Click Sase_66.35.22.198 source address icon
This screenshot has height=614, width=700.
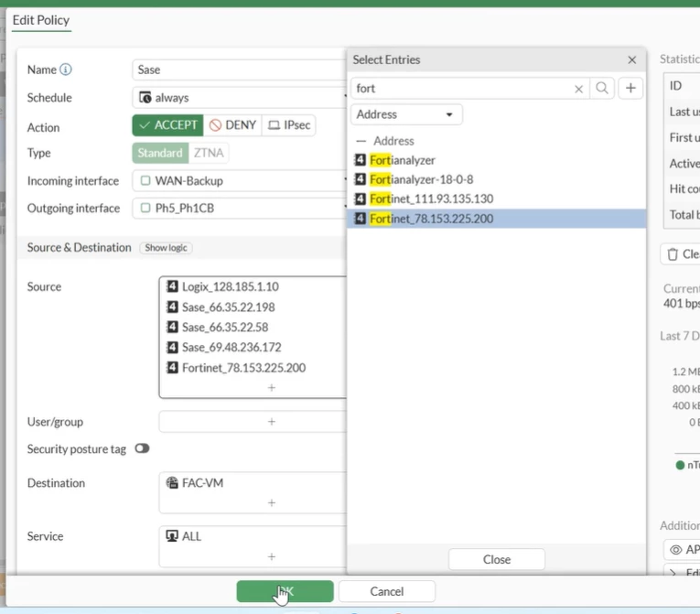coord(172,307)
